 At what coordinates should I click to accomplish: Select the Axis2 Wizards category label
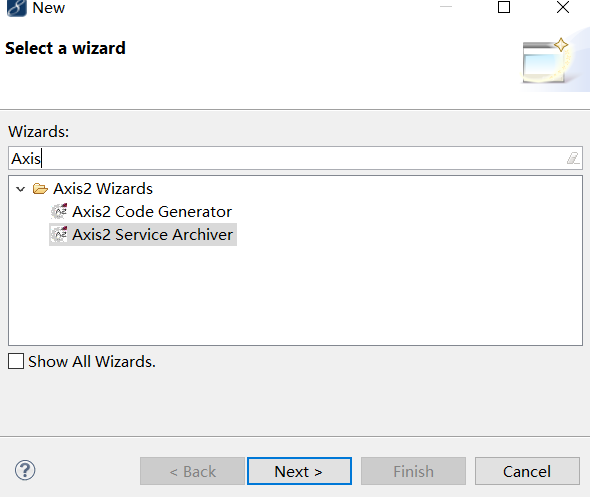click(x=103, y=188)
